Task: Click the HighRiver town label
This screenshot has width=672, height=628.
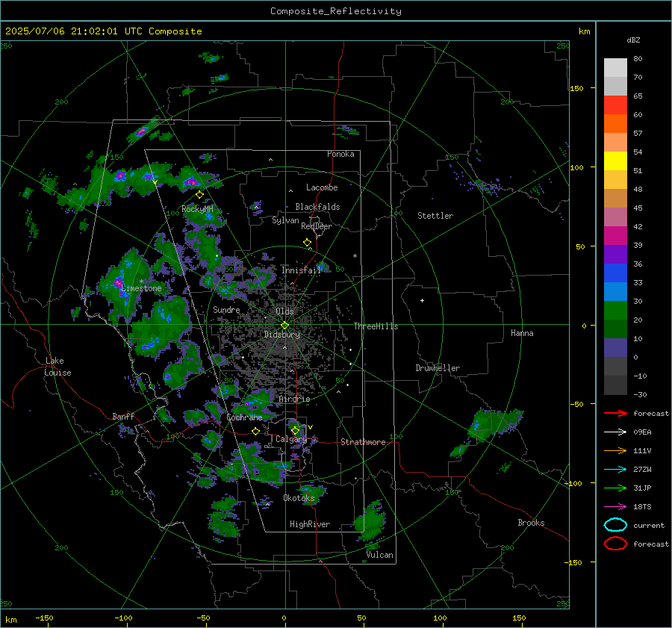Action: [310, 524]
